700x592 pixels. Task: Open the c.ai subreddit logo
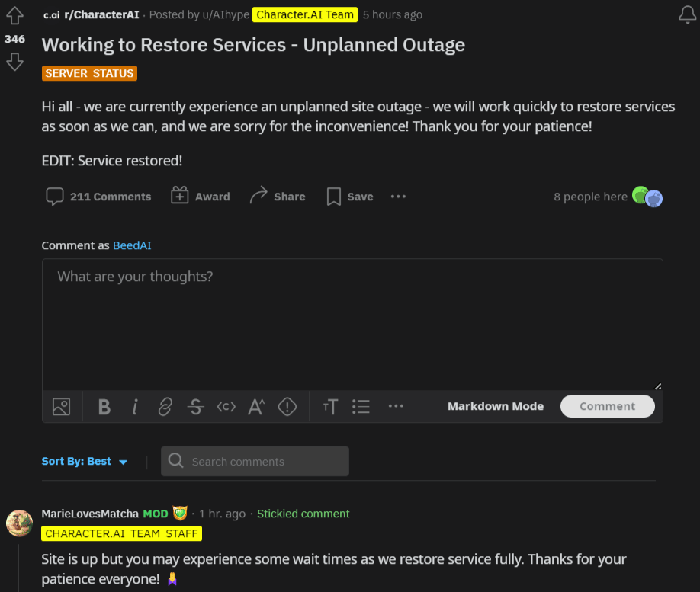click(51, 15)
